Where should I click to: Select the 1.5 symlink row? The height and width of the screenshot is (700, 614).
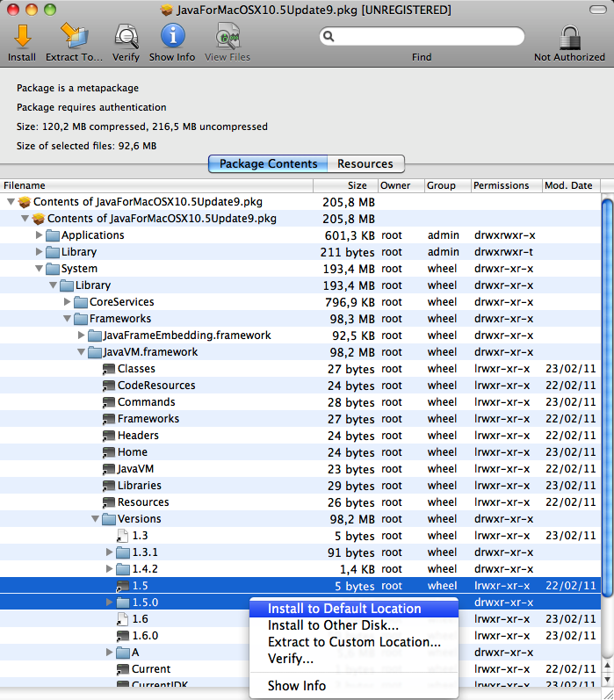pos(300,586)
